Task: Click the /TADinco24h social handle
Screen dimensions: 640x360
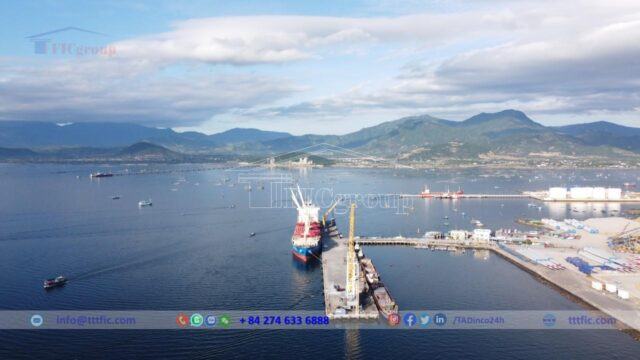Action: click(x=478, y=321)
